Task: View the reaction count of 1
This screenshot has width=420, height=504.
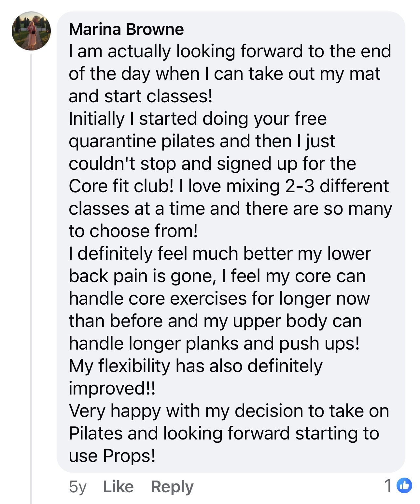Action: tap(388, 485)
